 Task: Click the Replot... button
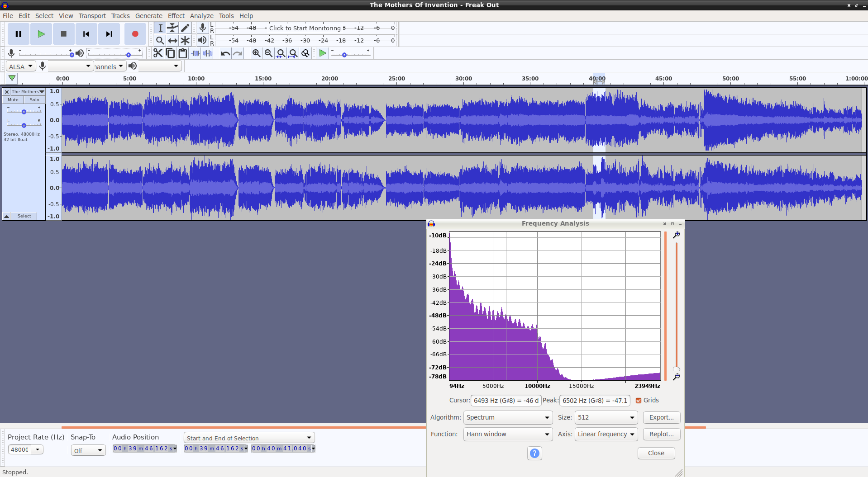[662, 434]
